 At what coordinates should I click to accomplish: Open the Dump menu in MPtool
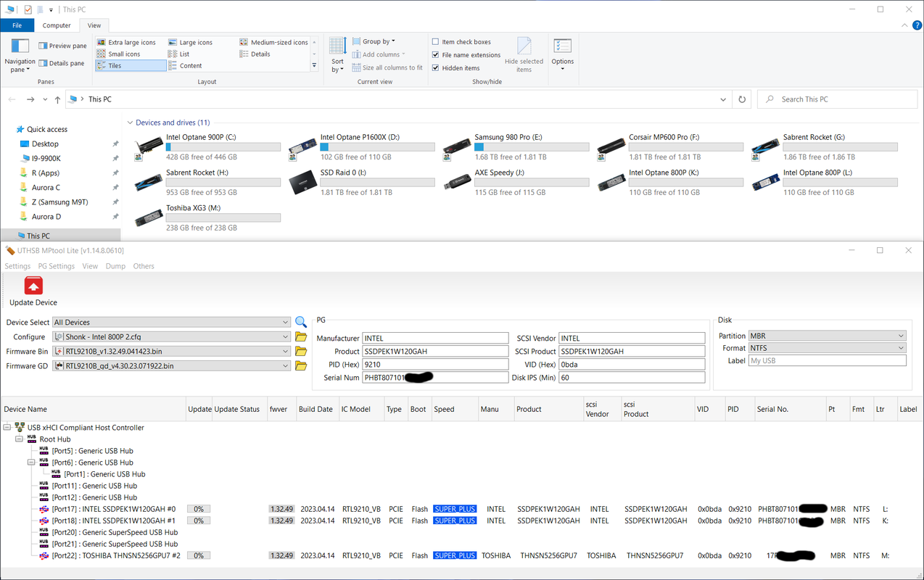pos(115,266)
